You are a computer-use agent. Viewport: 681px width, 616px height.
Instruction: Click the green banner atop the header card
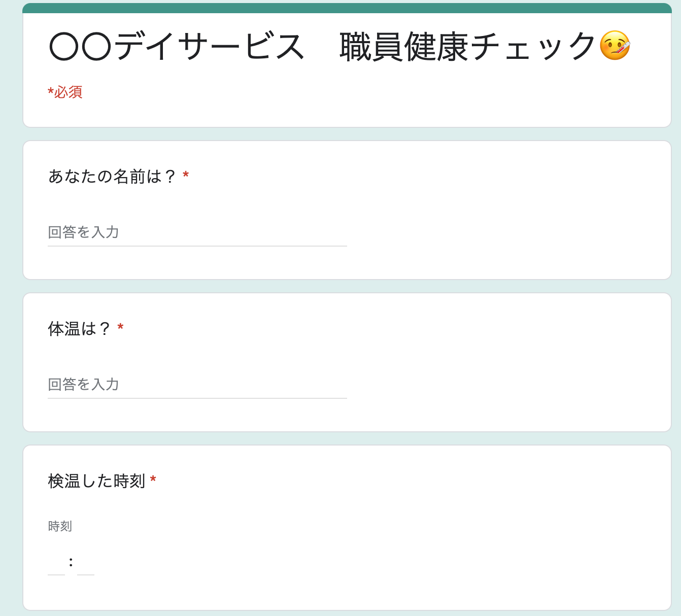click(347, 8)
